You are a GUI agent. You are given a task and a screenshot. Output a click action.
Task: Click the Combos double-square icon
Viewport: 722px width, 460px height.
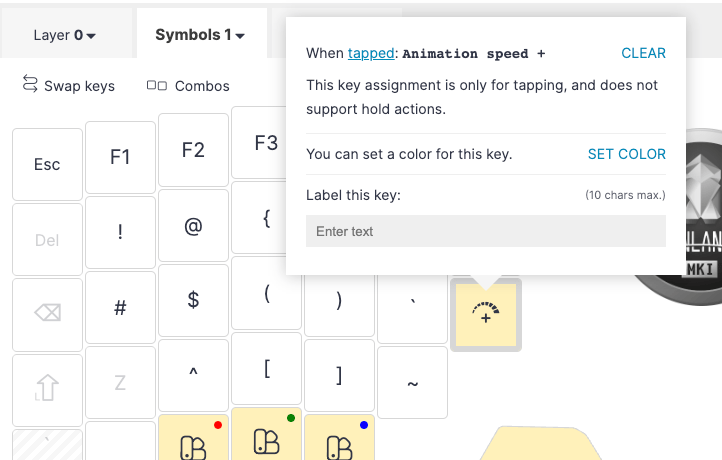(x=157, y=86)
